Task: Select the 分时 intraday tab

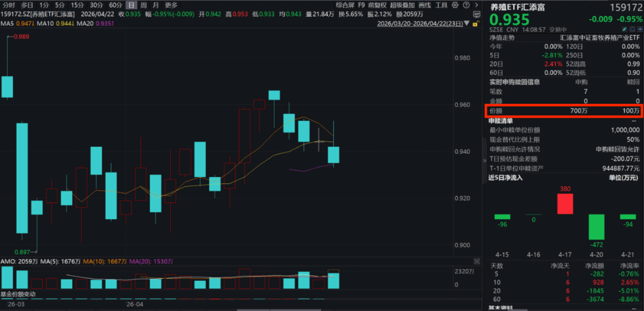Action: 9,5
